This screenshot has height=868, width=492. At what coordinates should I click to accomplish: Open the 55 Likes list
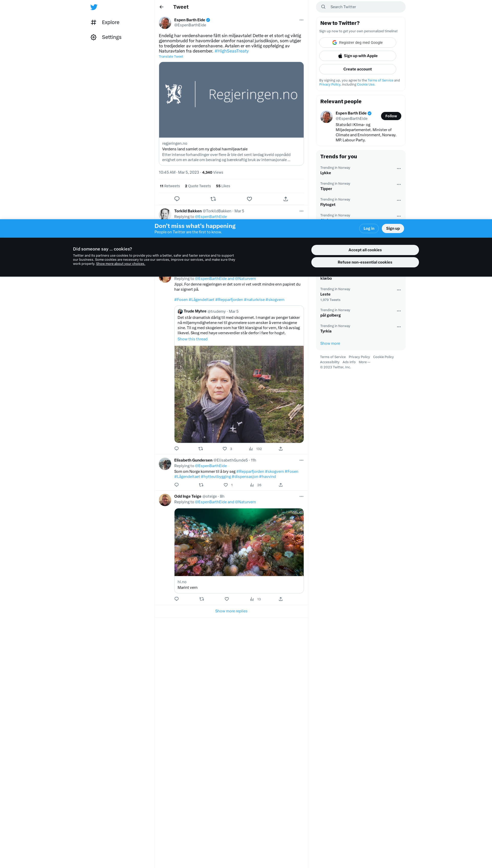[223, 186]
